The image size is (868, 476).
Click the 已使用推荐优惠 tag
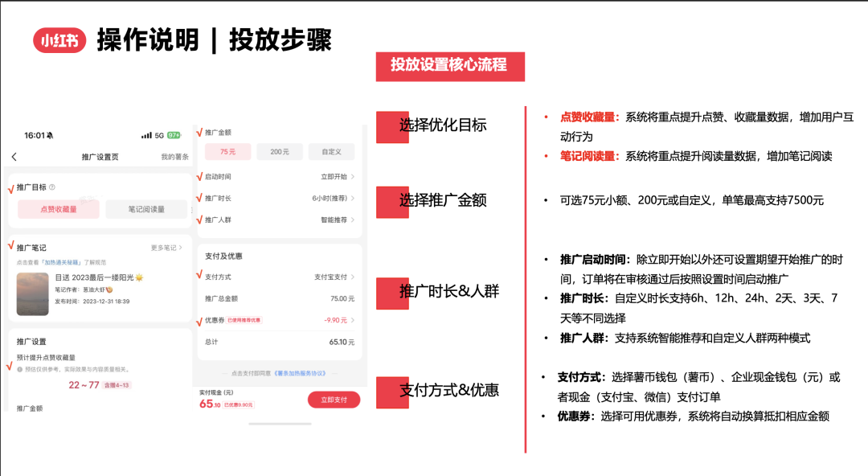244,320
